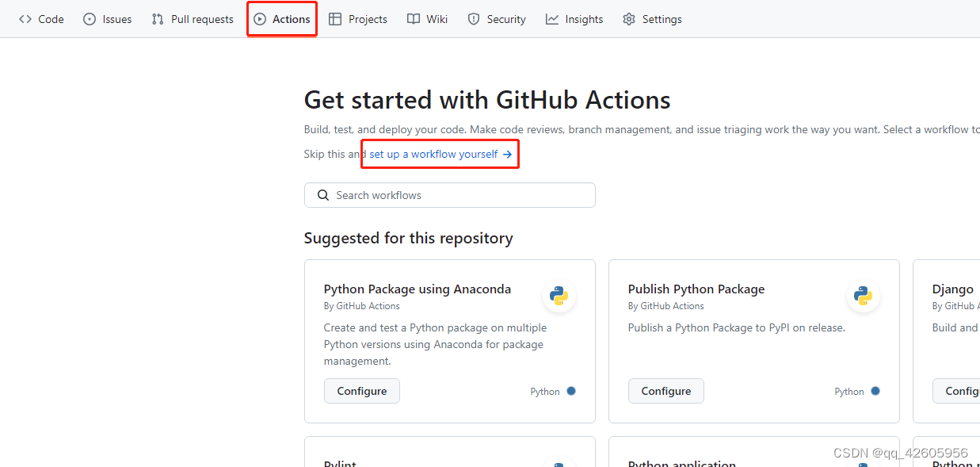Open the Wiki tab
Screen dimensions: 980x467
pos(428,19)
